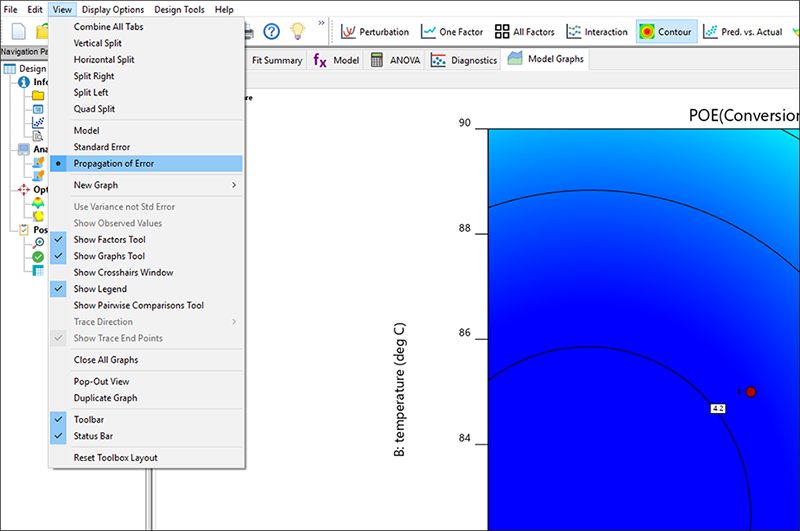Disable the Status Bar option
This screenshot has height=531, width=800.
(x=93, y=436)
